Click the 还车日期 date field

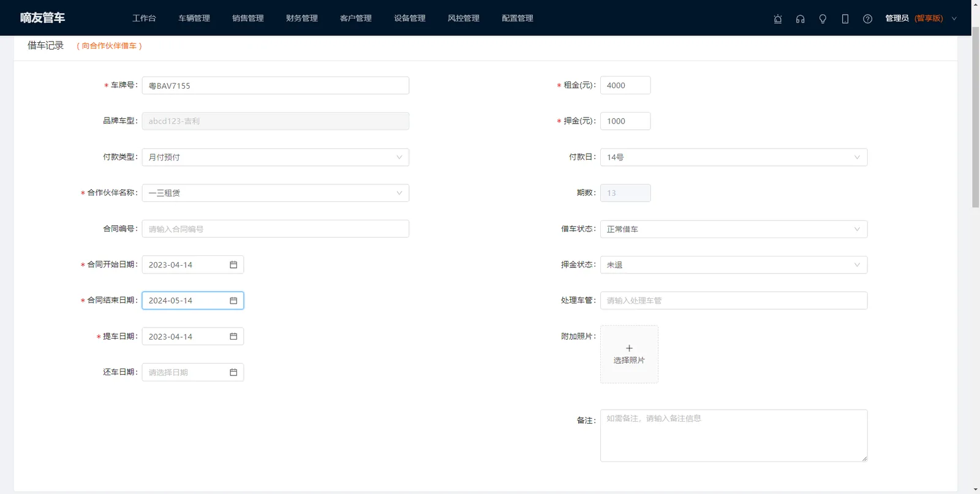(193, 372)
